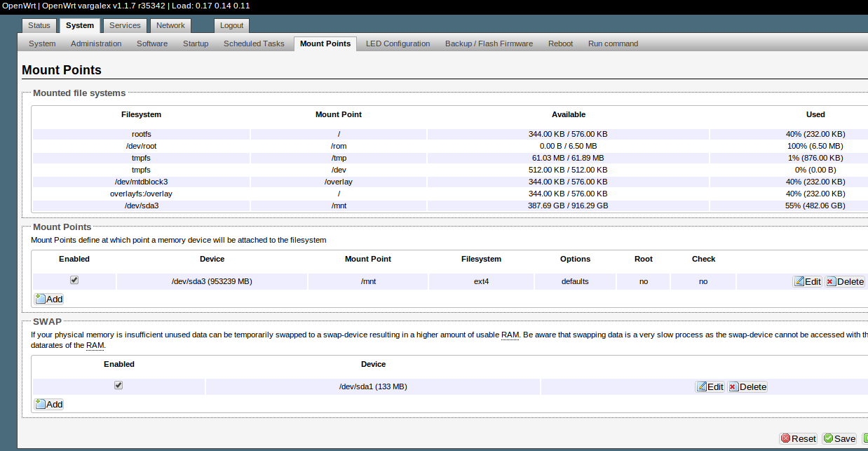Click the Reset button
868x451 pixels.
pos(799,438)
